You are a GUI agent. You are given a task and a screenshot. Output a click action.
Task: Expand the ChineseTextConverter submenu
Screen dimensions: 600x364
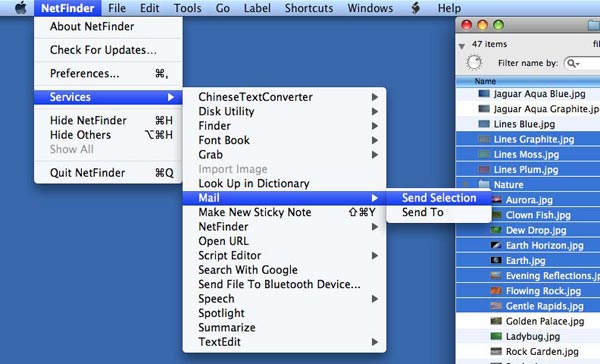click(x=375, y=97)
